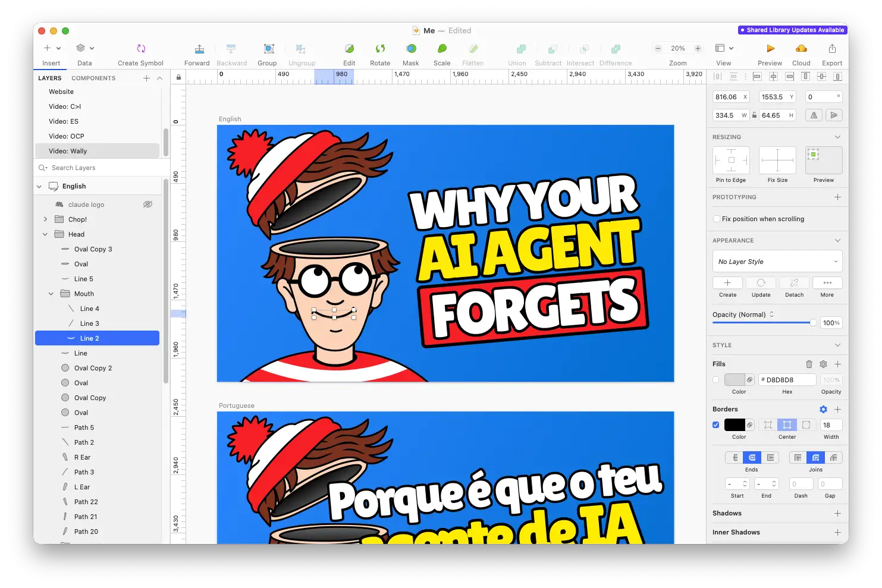This screenshot has width=882, height=588.
Task: Open the No Layer Style dropdown
Action: [x=777, y=262]
